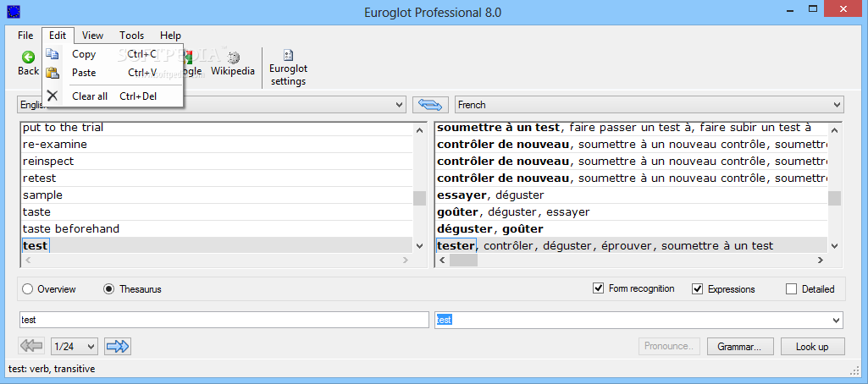Screen dimensions: 868x384
Task: Click the Pronounce.. button
Action: click(x=669, y=347)
